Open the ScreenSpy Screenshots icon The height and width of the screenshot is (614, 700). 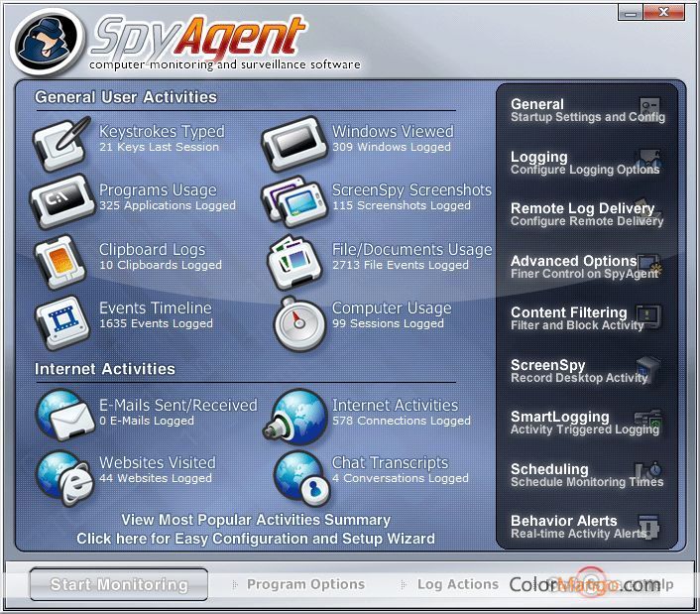[x=294, y=201]
